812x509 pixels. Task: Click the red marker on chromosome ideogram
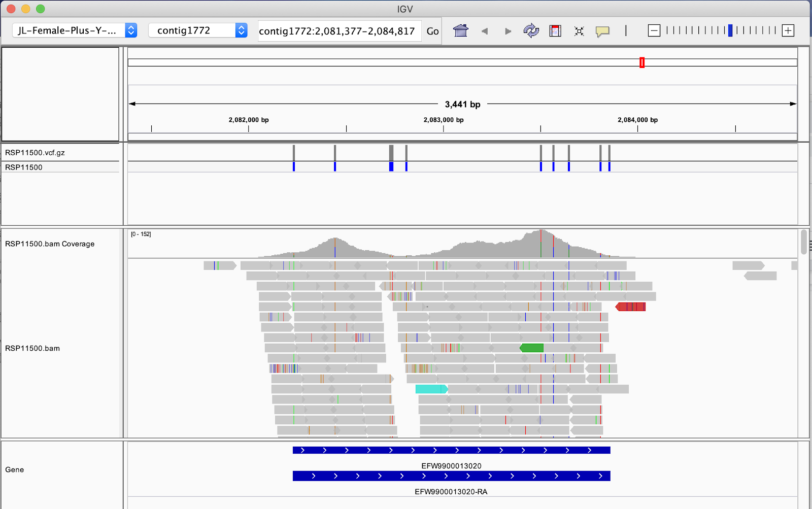point(642,62)
